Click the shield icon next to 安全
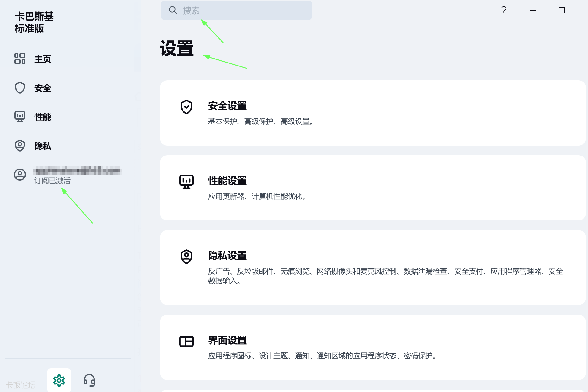This screenshot has width=588, height=392. tap(20, 88)
